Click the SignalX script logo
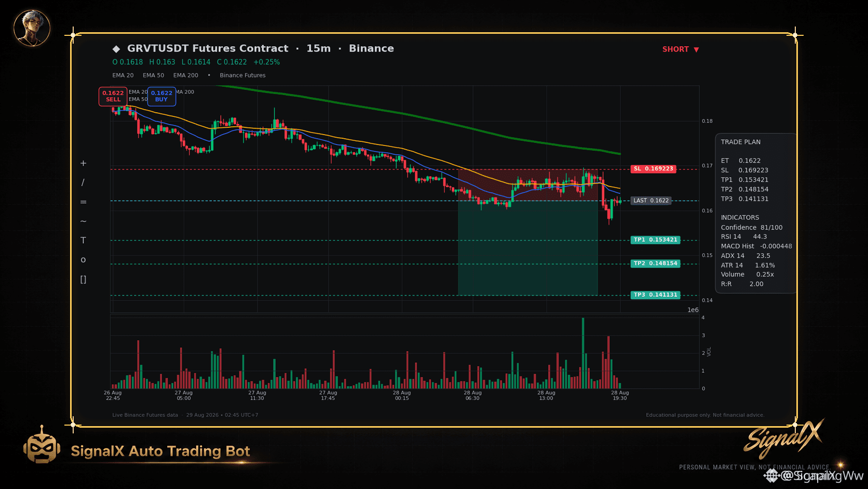The image size is (868, 489). pos(784,438)
